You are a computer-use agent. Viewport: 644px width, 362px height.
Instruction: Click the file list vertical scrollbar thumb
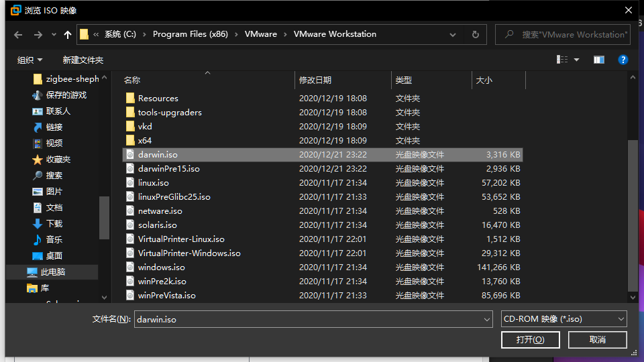point(633,215)
